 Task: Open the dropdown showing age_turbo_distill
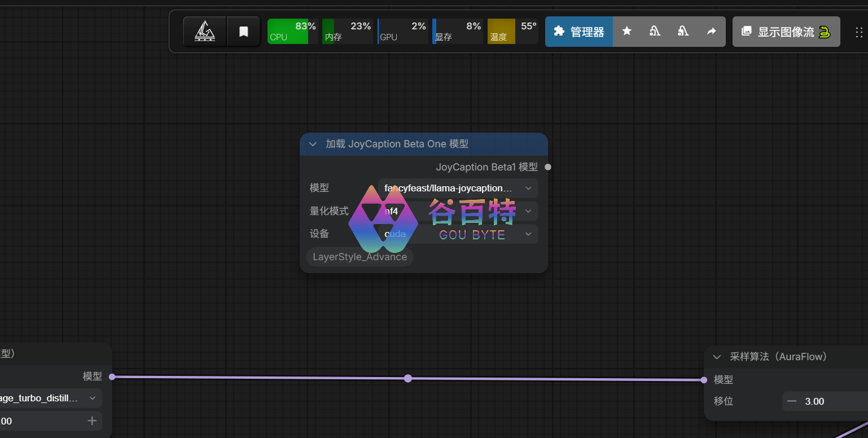point(51,398)
